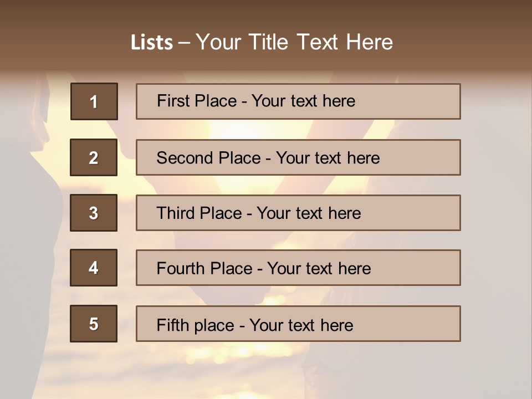Click 'Your text here' in Fifth place
The image size is (532, 399).
click(x=301, y=325)
